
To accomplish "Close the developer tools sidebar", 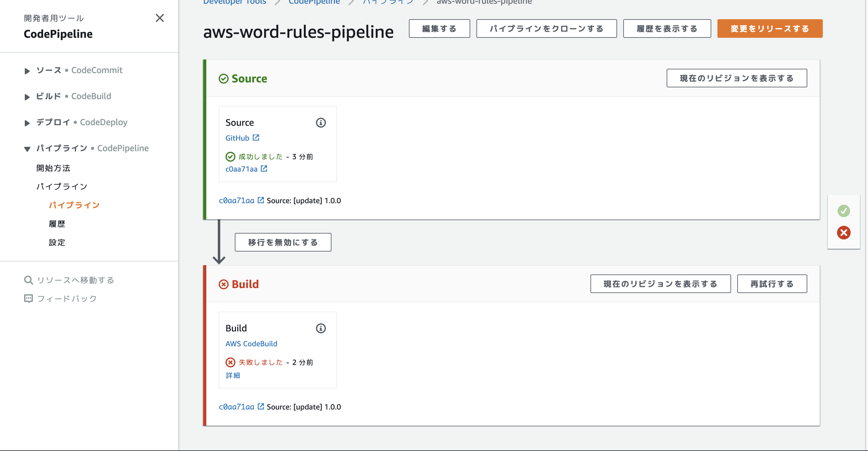I will [160, 18].
